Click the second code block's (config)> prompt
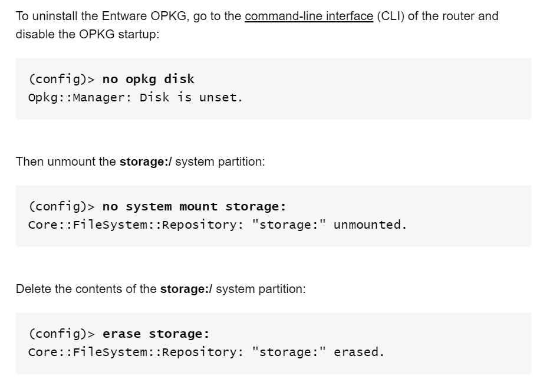This screenshot has width=540, height=392. [x=62, y=207]
